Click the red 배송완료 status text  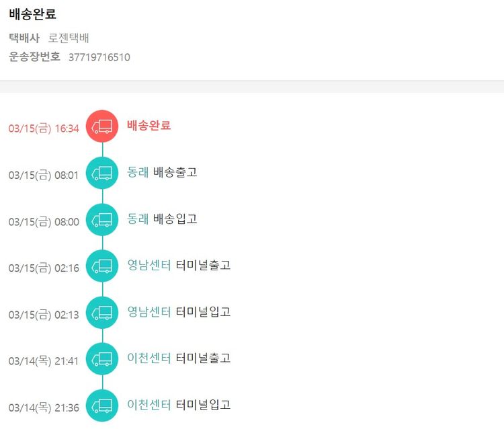click(149, 125)
